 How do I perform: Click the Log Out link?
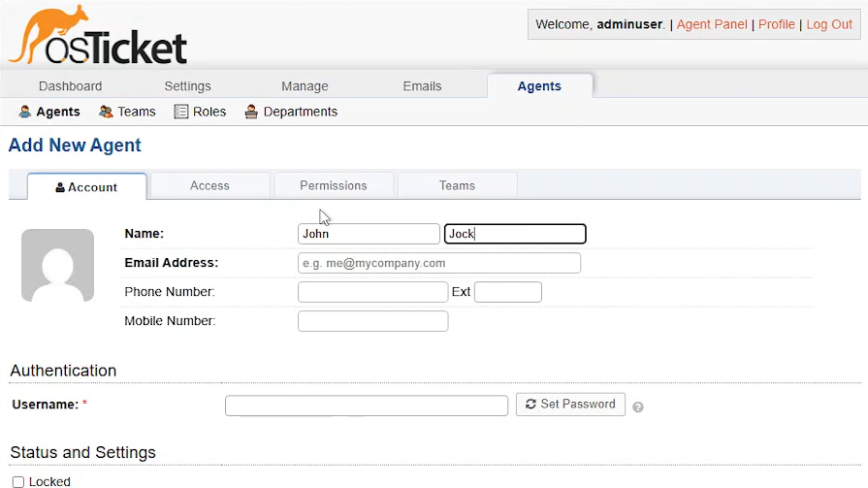tap(829, 24)
